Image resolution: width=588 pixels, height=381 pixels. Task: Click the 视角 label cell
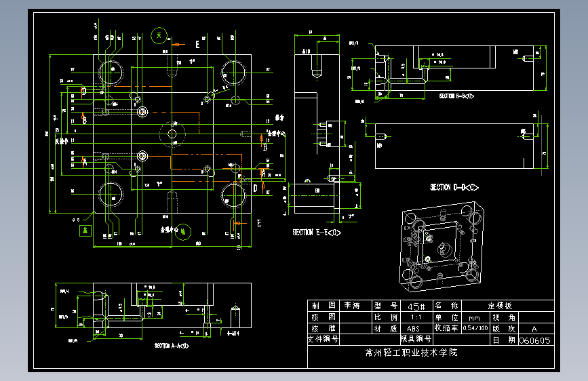(504, 317)
